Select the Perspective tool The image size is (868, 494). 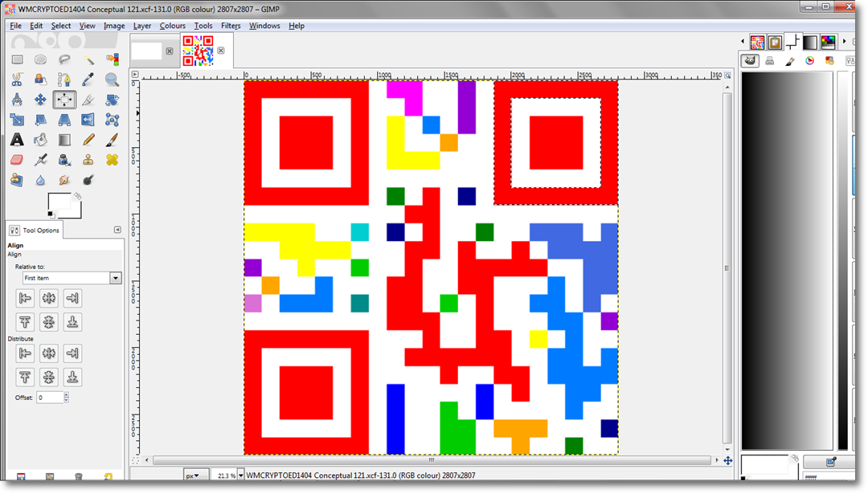[64, 120]
